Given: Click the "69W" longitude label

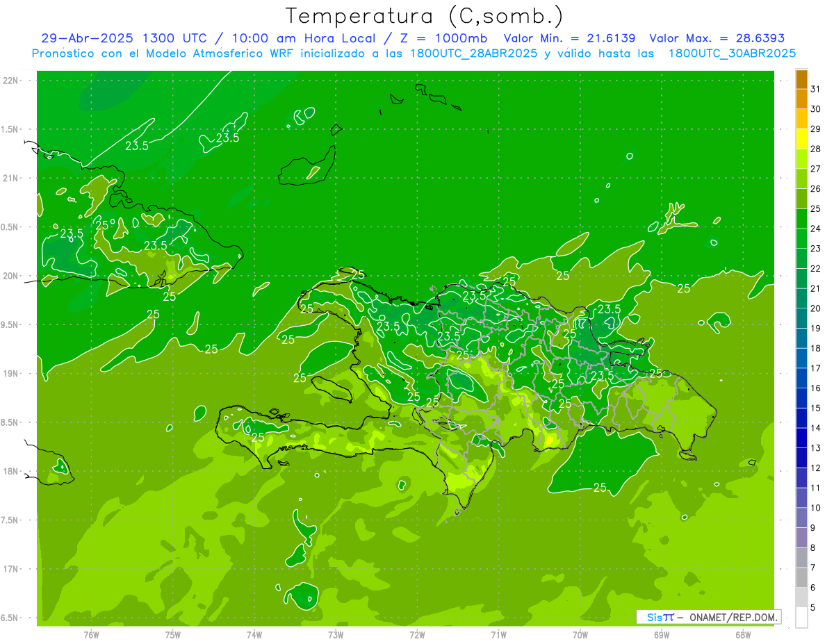Looking at the screenshot, I should pos(662,635).
